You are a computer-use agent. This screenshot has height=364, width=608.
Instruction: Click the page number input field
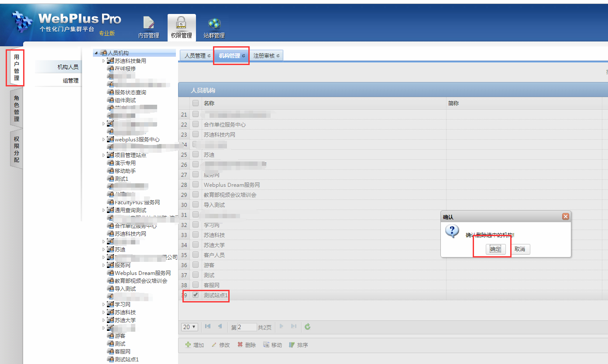pos(247,327)
